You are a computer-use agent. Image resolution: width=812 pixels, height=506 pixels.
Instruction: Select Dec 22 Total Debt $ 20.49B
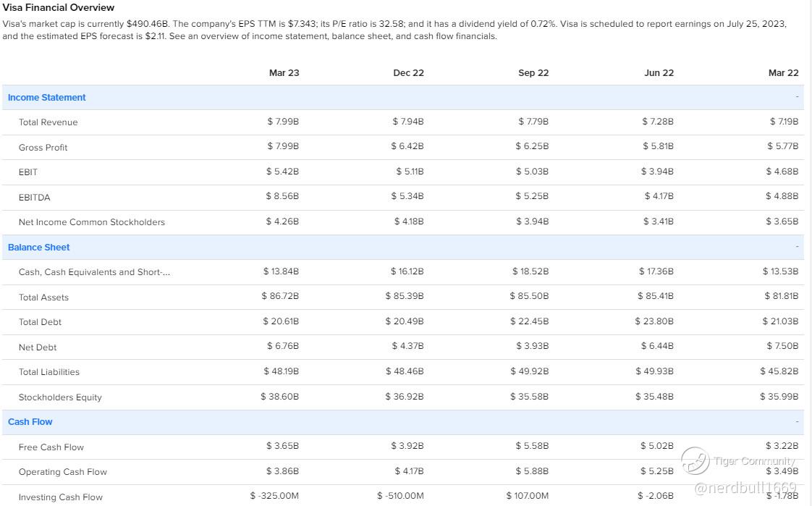click(405, 321)
